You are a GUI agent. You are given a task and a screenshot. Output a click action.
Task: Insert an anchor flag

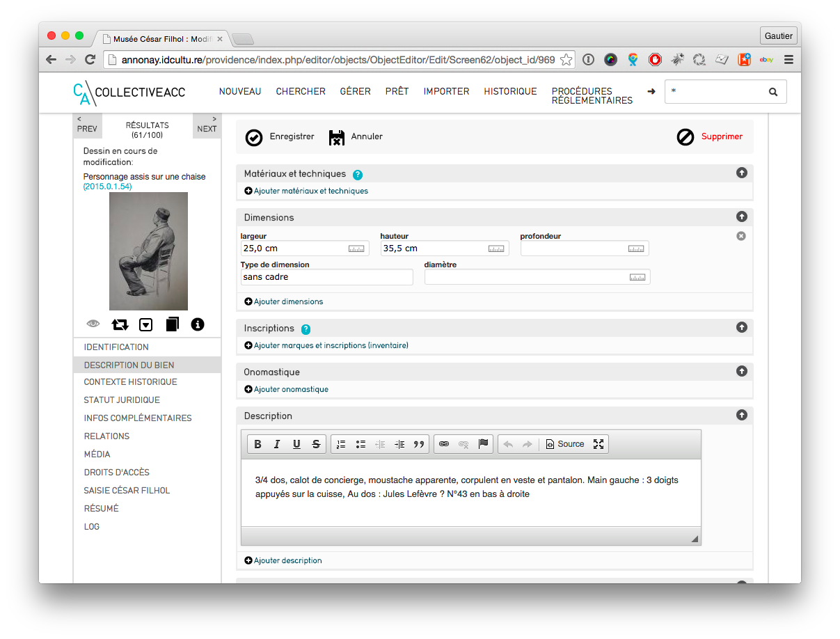(483, 444)
